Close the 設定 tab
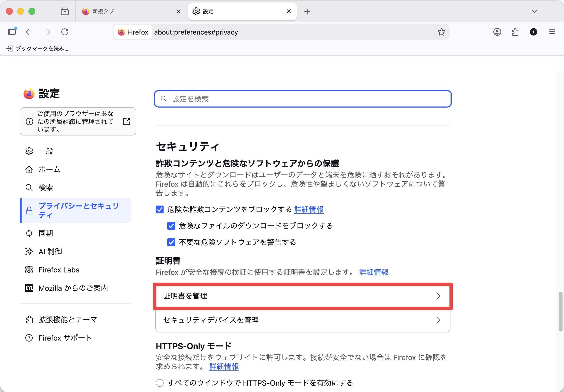 point(289,11)
